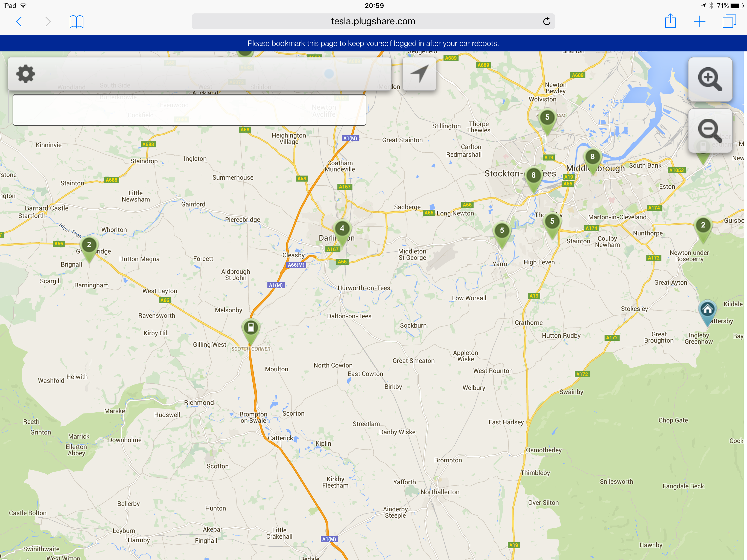
Task: Open the Safari bookmarks book icon
Action: [76, 22]
